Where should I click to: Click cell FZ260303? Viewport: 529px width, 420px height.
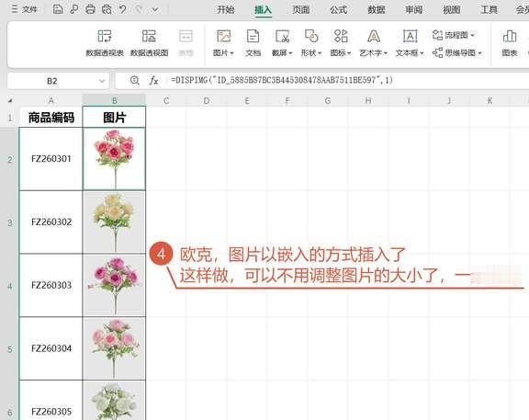pos(51,285)
